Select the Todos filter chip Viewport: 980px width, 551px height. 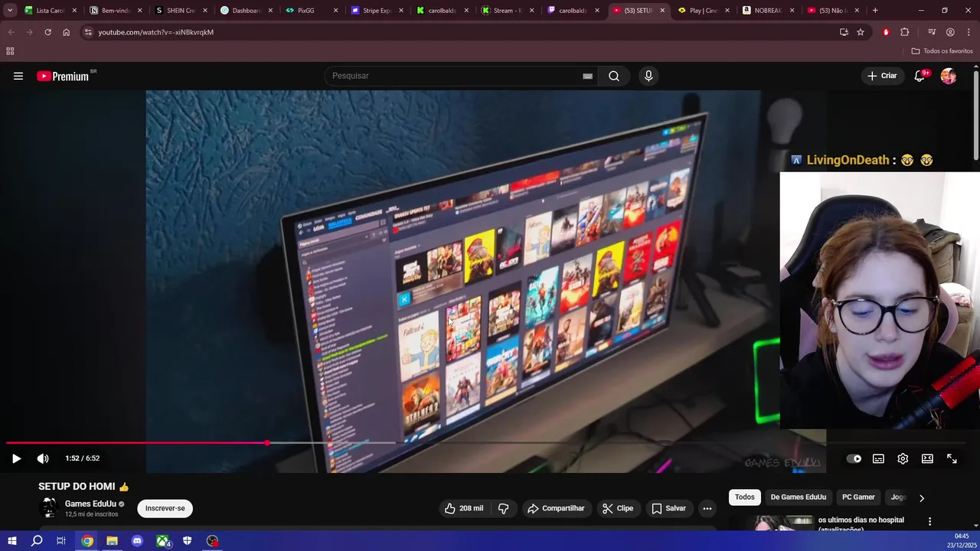745,497
